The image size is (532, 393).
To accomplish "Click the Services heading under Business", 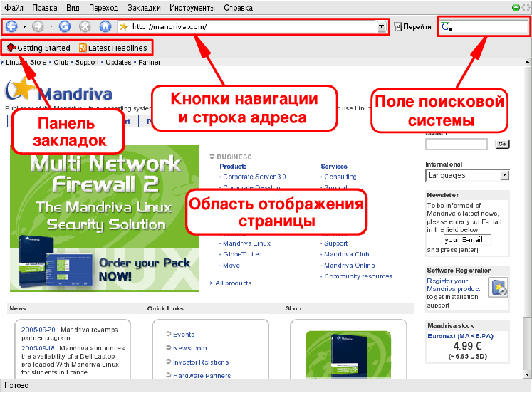I will point(334,166).
